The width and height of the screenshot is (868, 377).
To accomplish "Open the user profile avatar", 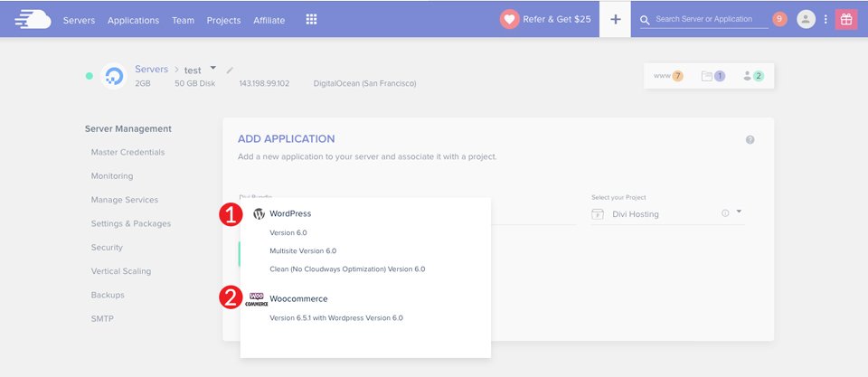I will 806,19.
